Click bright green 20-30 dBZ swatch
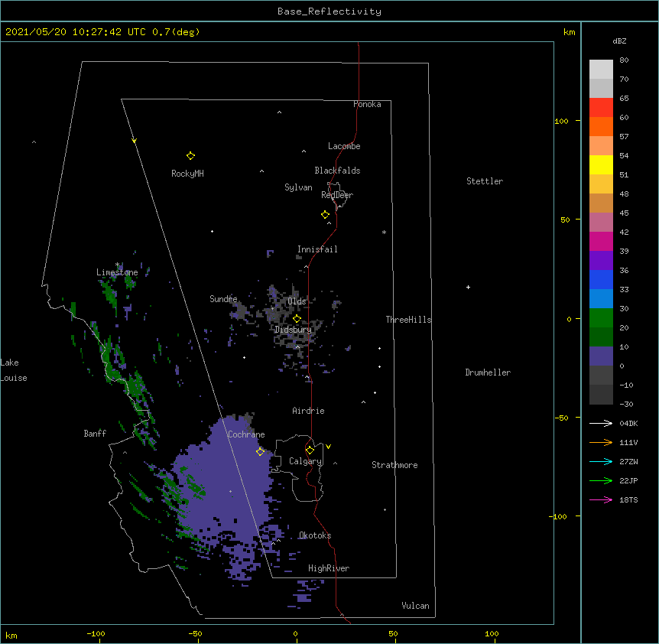The width and height of the screenshot is (659, 644). (x=601, y=318)
